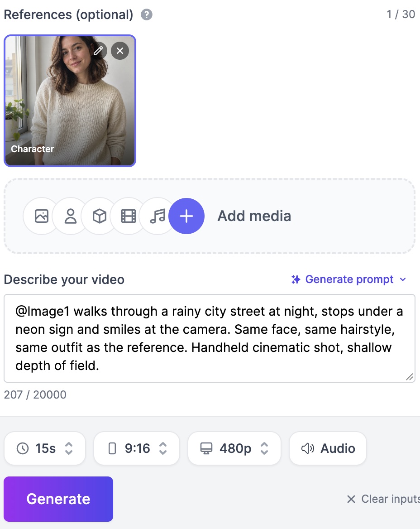Remove the Character reference image
The width and height of the screenshot is (420, 529).
[x=120, y=51]
